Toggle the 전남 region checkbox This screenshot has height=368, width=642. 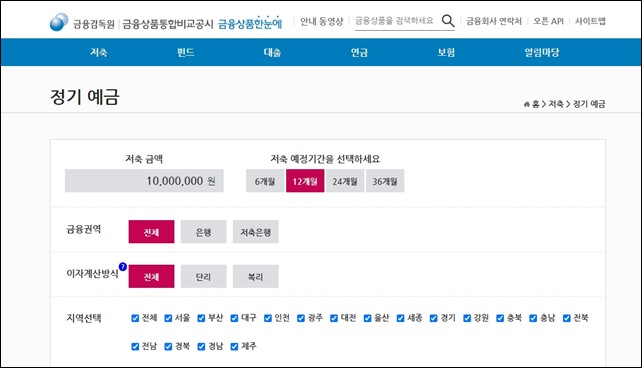135,346
